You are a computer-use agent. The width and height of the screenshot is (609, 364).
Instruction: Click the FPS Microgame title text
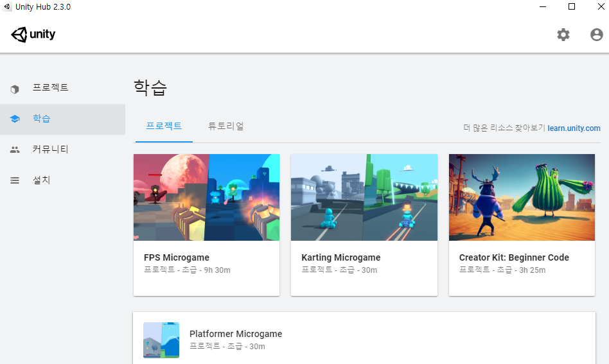tap(176, 257)
